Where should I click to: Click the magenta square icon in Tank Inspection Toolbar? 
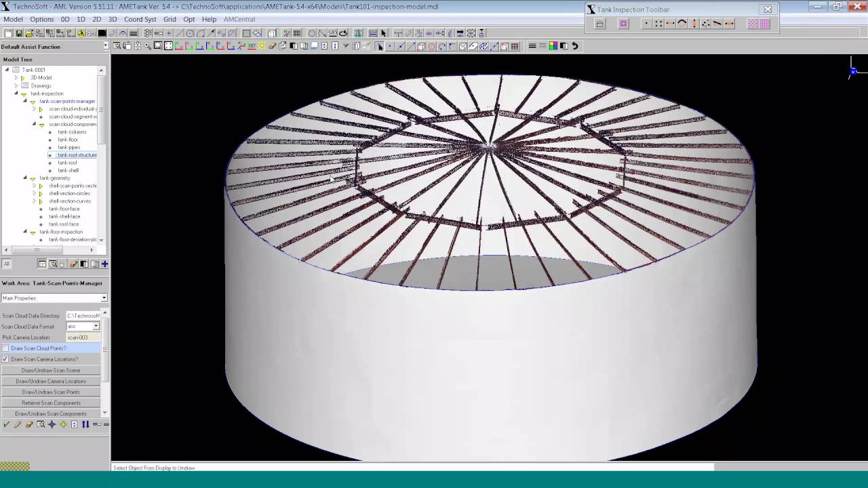click(623, 24)
